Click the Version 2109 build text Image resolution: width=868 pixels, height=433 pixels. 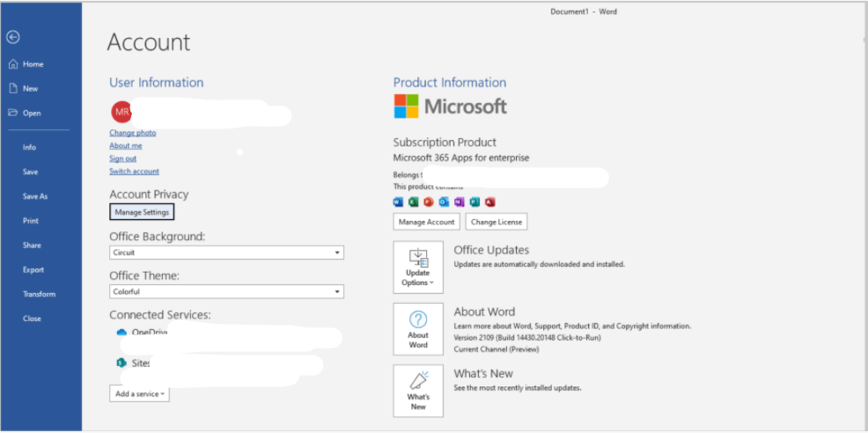[527, 337]
